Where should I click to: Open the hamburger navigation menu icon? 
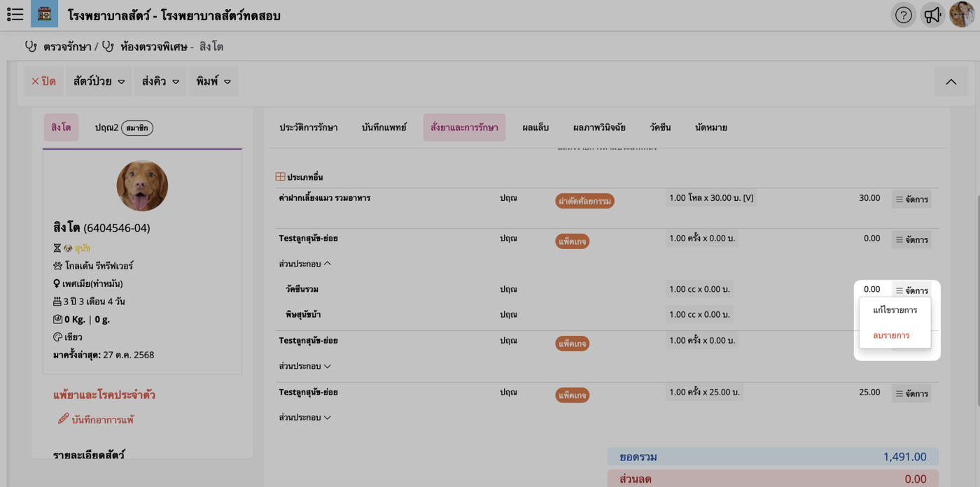[x=15, y=14]
